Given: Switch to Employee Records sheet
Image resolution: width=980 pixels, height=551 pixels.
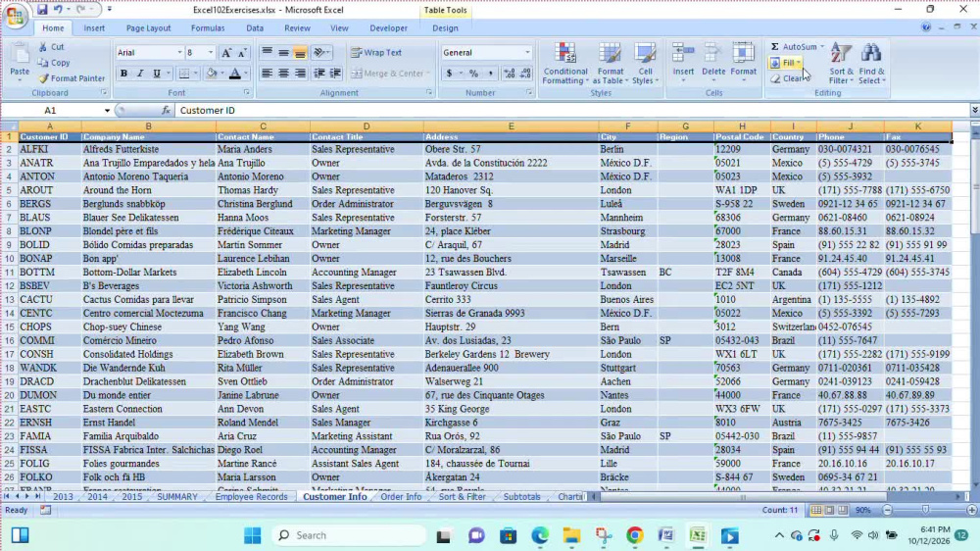Looking at the screenshot, I should click(251, 497).
